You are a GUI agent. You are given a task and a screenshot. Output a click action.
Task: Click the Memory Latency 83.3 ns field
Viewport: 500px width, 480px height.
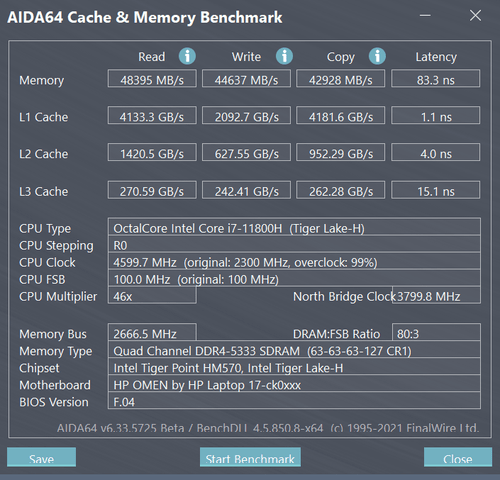(x=436, y=79)
